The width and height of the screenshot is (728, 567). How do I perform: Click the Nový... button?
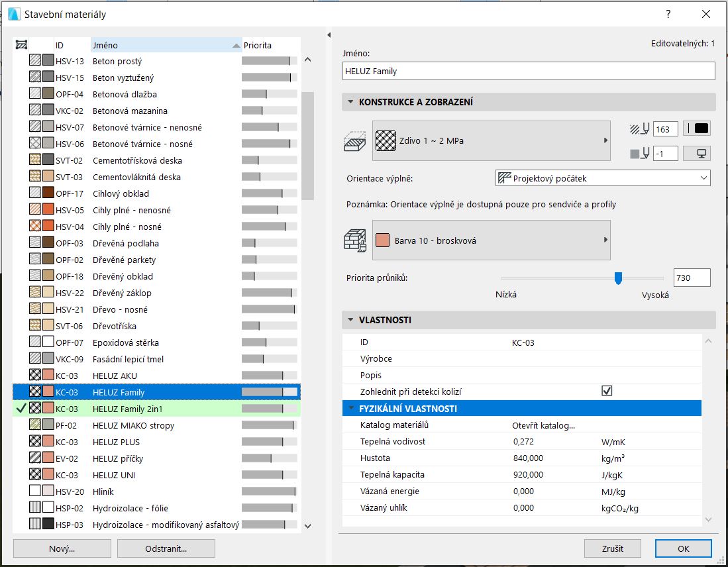(62, 548)
